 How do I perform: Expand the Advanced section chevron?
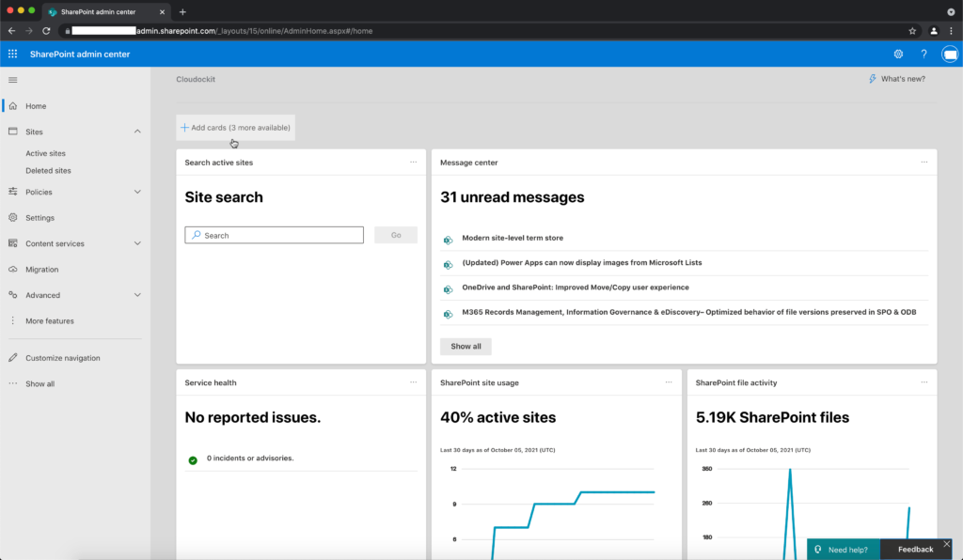point(137,295)
